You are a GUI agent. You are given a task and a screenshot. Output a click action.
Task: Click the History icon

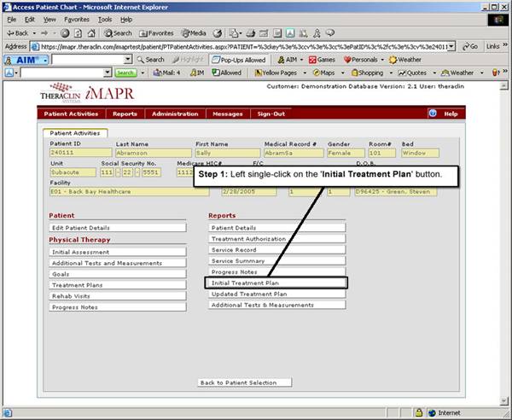[218, 33]
